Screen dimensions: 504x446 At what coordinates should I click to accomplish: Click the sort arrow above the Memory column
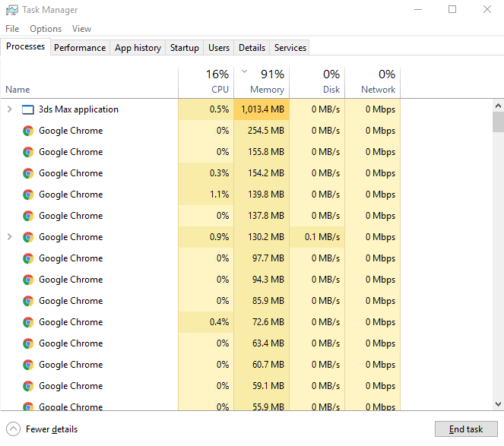pos(244,71)
